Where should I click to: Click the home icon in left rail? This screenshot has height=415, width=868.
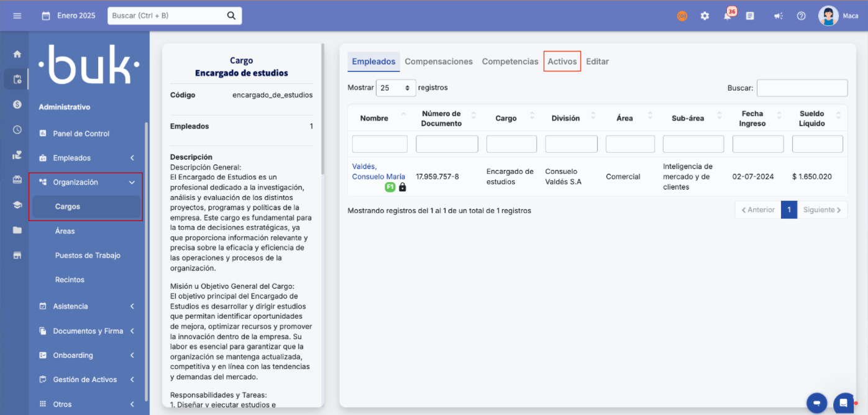pos(17,54)
